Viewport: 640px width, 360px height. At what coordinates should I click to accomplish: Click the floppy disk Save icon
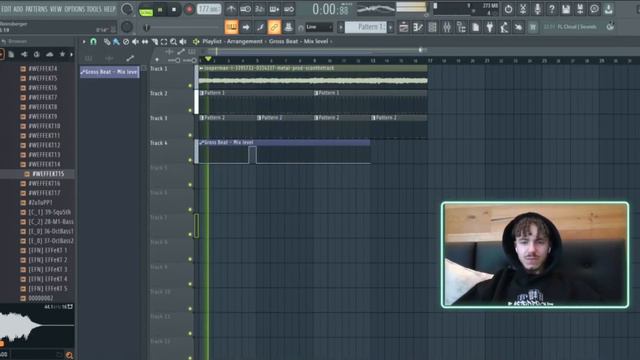click(566, 9)
